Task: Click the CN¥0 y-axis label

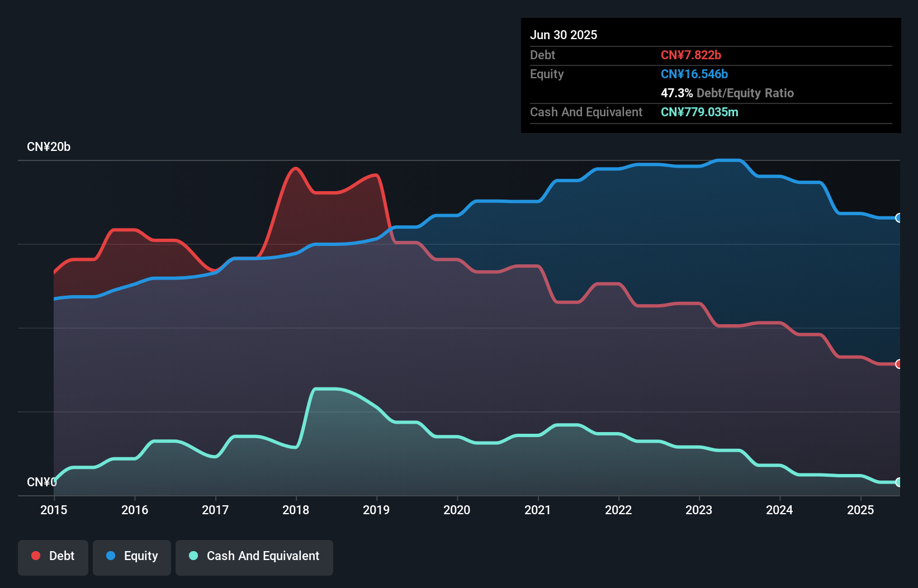Action: coord(41,482)
